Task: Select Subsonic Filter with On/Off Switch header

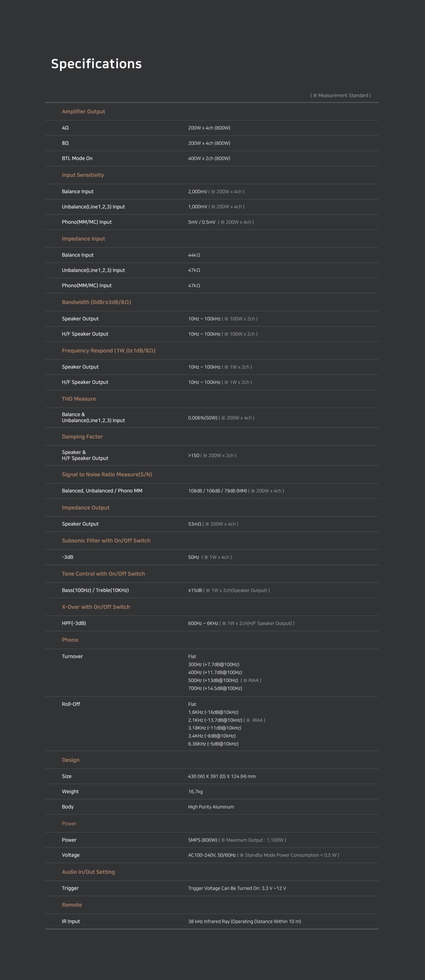Action: click(106, 541)
